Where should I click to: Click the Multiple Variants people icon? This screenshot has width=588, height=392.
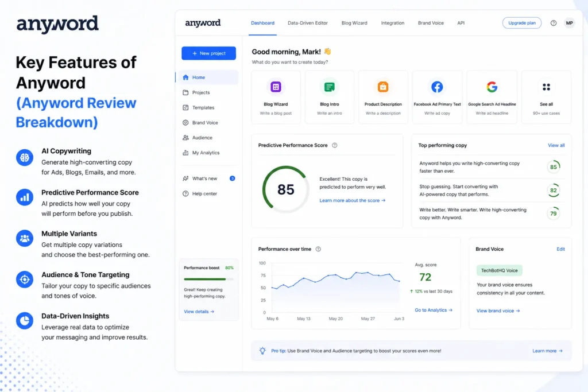click(24, 238)
